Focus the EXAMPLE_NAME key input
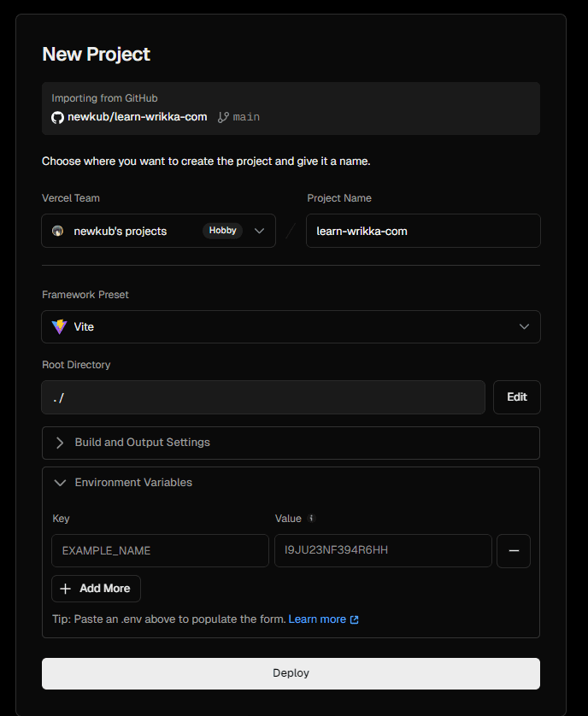Image resolution: width=588 pixels, height=716 pixels. pyautogui.click(x=161, y=551)
